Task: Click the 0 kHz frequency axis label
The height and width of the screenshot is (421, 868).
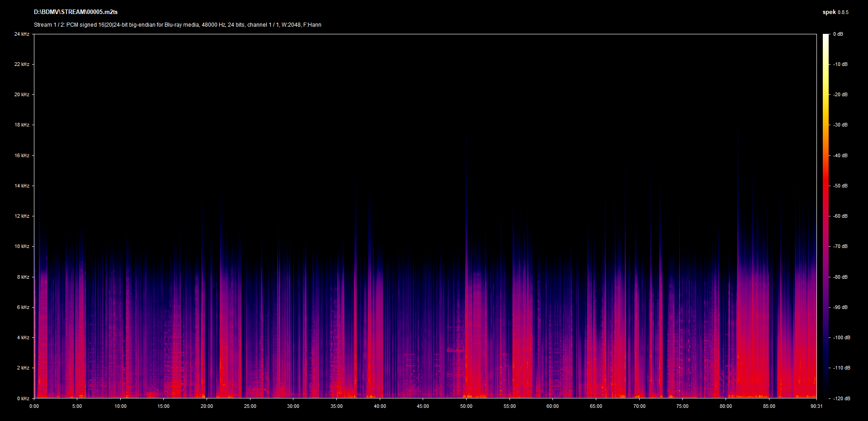Action: coord(23,398)
